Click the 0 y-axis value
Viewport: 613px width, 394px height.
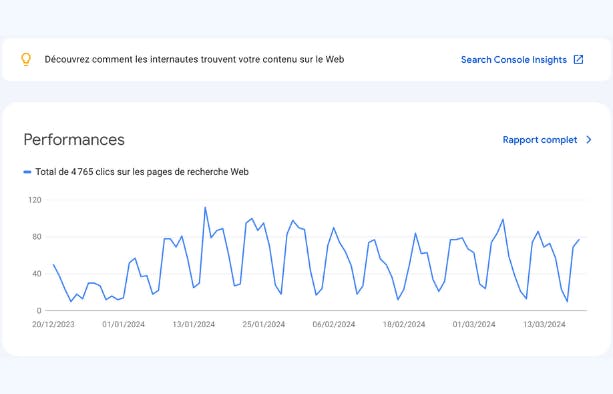click(x=39, y=311)
